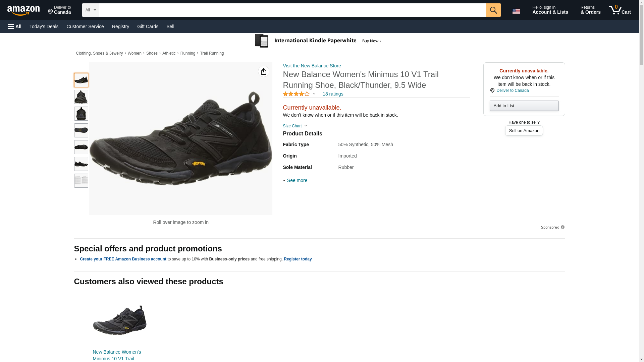The image size is (644, 362).
Task: Click the Sell on Amazon button
Action: pyautogui.click(x=524, y=130)
